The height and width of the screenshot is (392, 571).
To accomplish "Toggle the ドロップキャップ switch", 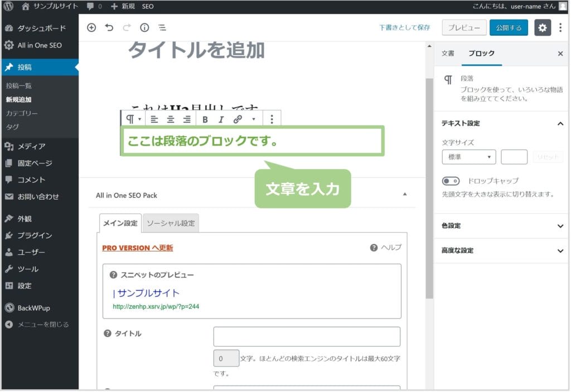I will point(451,181).
